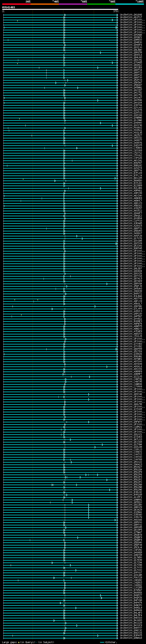This screenshot has width=146, height=644.
Task: Select the UniRef100_Q9ZSV9 label
Action: (x=131, y=244)
